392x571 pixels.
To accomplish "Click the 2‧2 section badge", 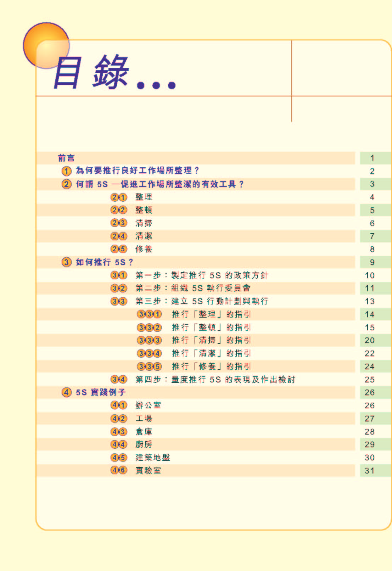I will click(x=119, y=210).
